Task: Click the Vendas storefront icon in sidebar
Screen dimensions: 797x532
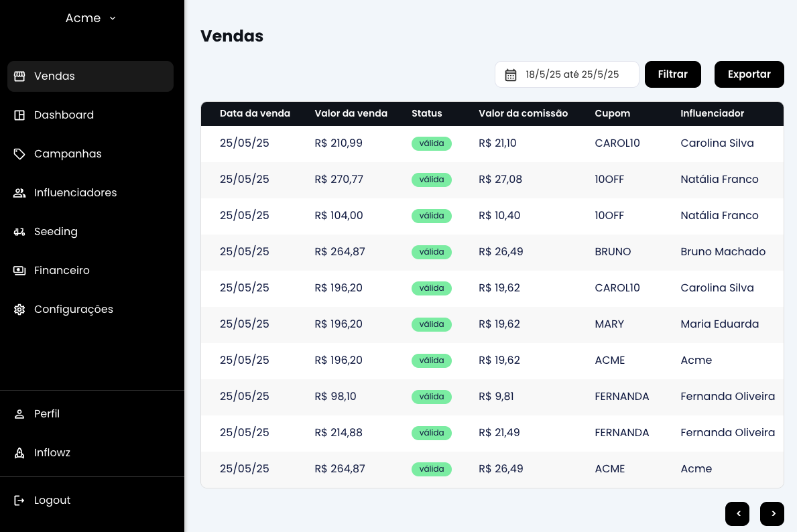Action: pyautogui.click(x=19, y=76)
